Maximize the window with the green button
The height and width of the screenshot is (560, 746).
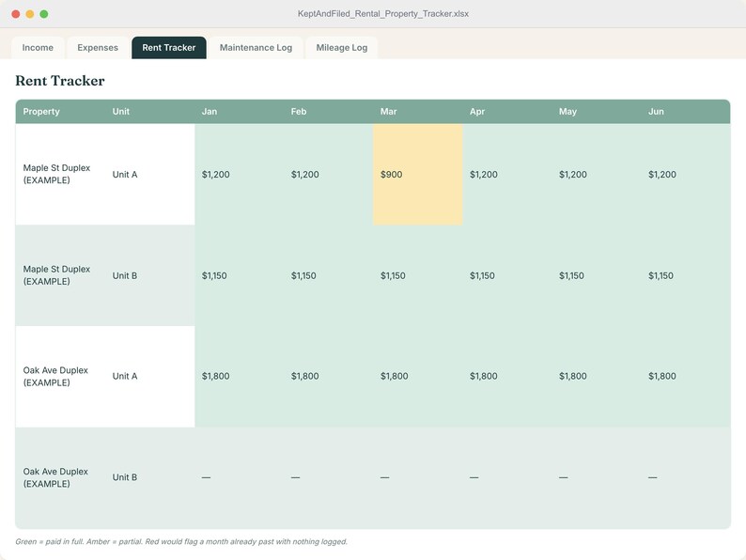tap(44, 14)
